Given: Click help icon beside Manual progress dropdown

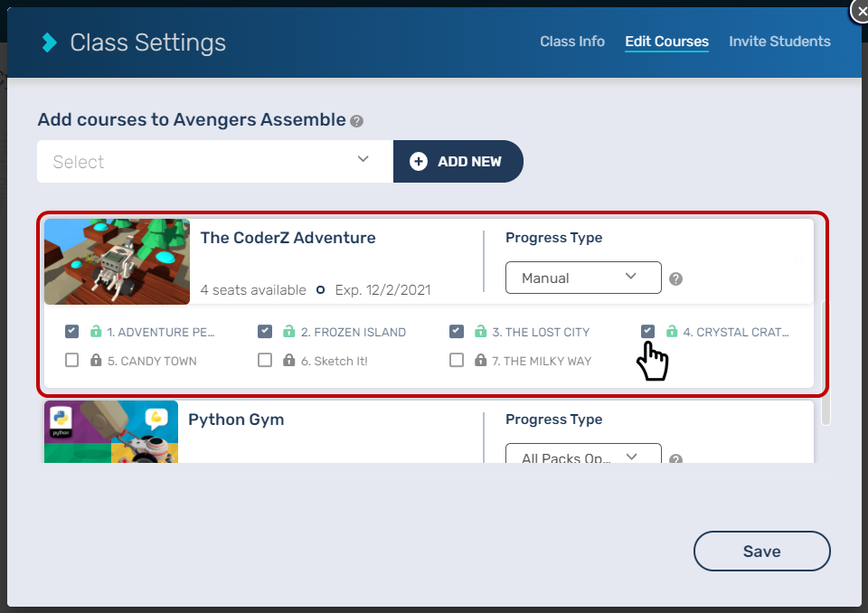Looking at the screenshot, I should [x=676, y=279].
